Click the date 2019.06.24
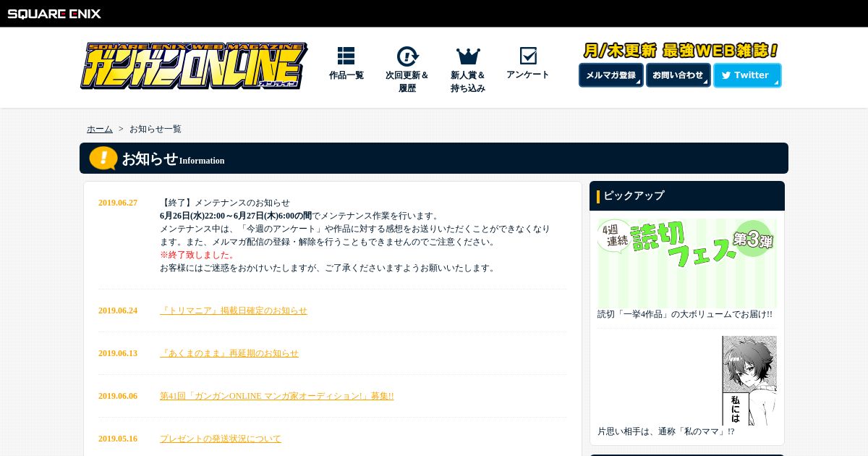 point(118,311)
